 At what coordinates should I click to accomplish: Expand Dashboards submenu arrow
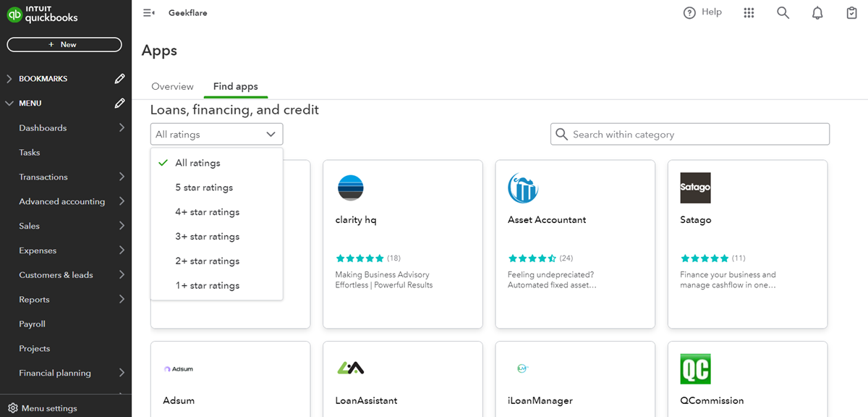[122, 127]
